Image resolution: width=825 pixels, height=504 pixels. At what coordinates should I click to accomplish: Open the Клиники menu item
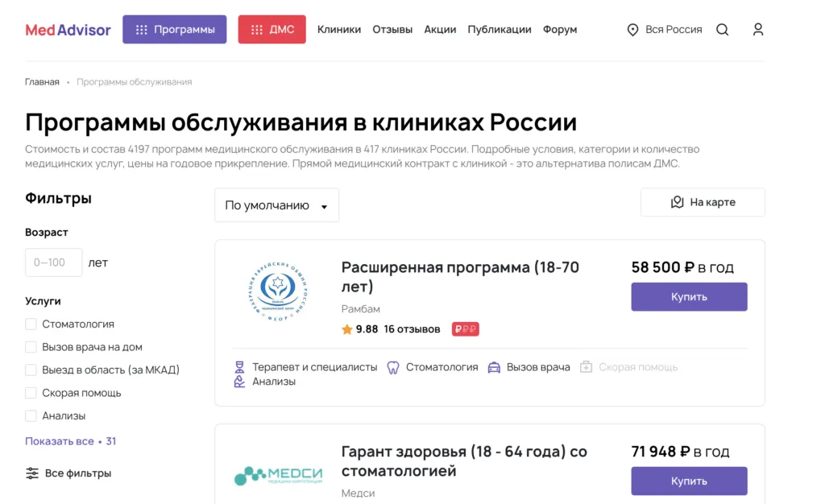coord(338,30)
